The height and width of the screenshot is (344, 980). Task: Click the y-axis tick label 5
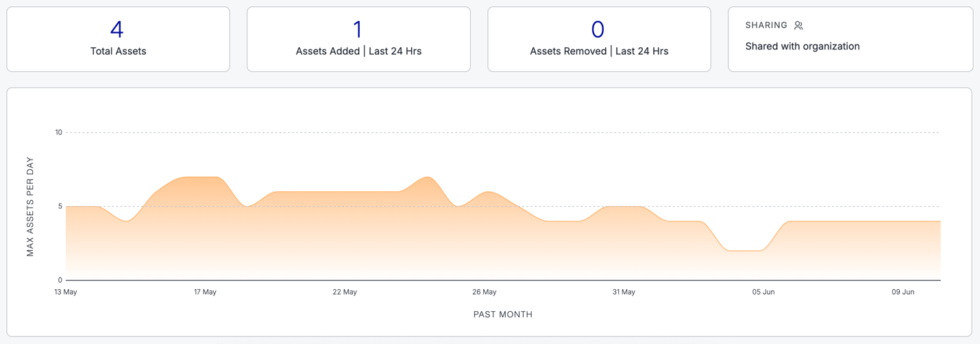tap(60, 206)
